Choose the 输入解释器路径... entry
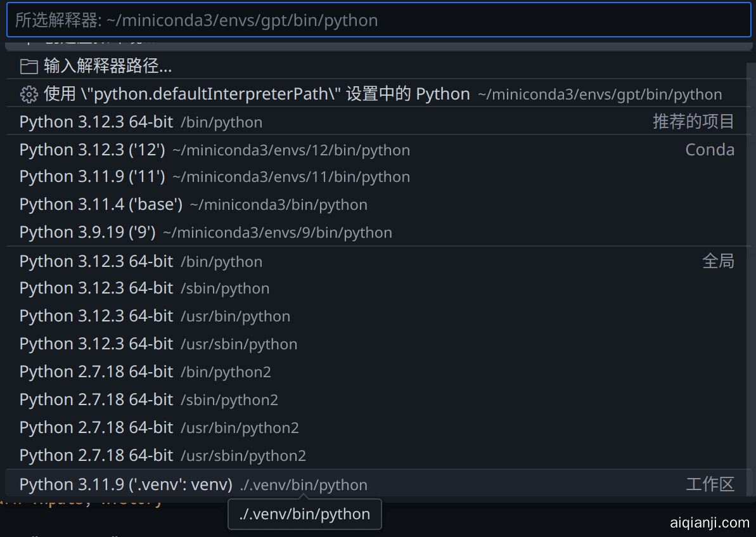The image size is (756, 537). [108, 66]
